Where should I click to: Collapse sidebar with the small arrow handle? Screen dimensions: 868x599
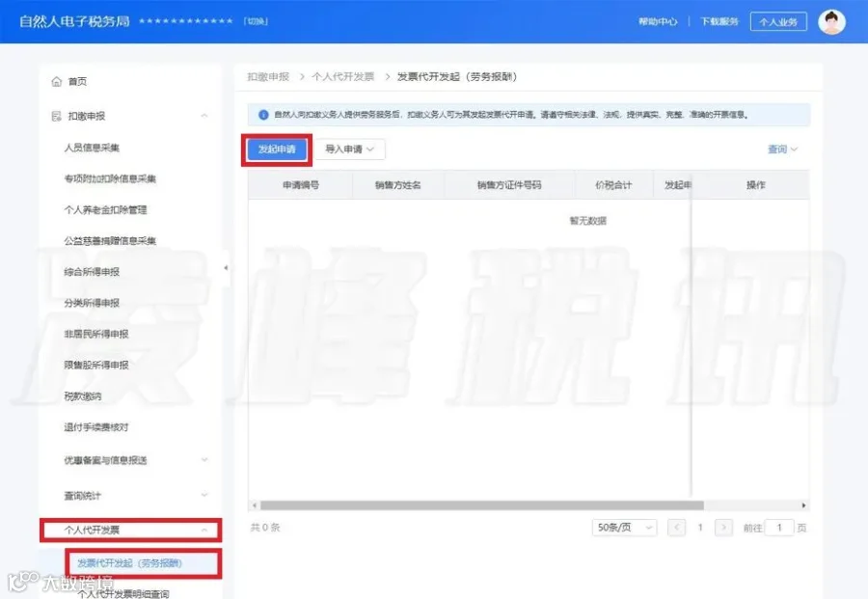(226, 268)
